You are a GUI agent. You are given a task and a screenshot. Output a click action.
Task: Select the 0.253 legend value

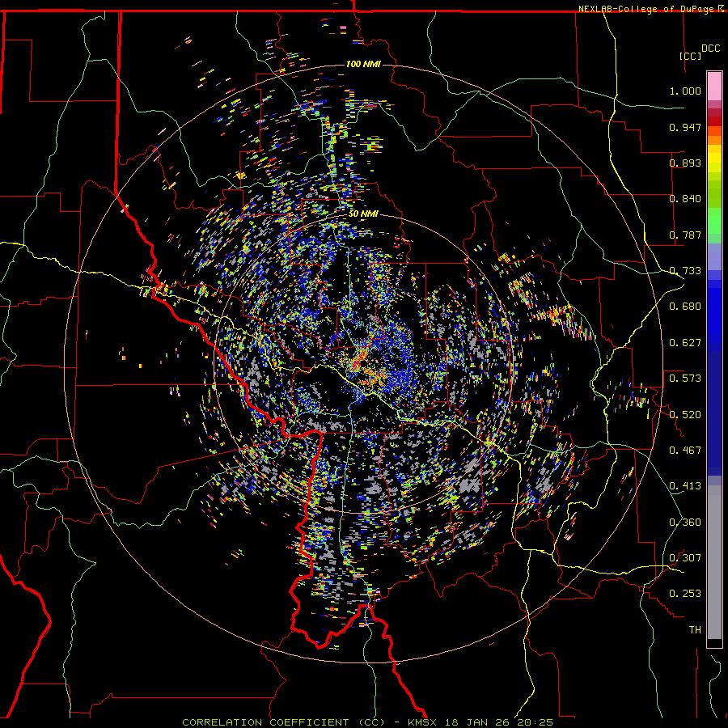point(685,594)
